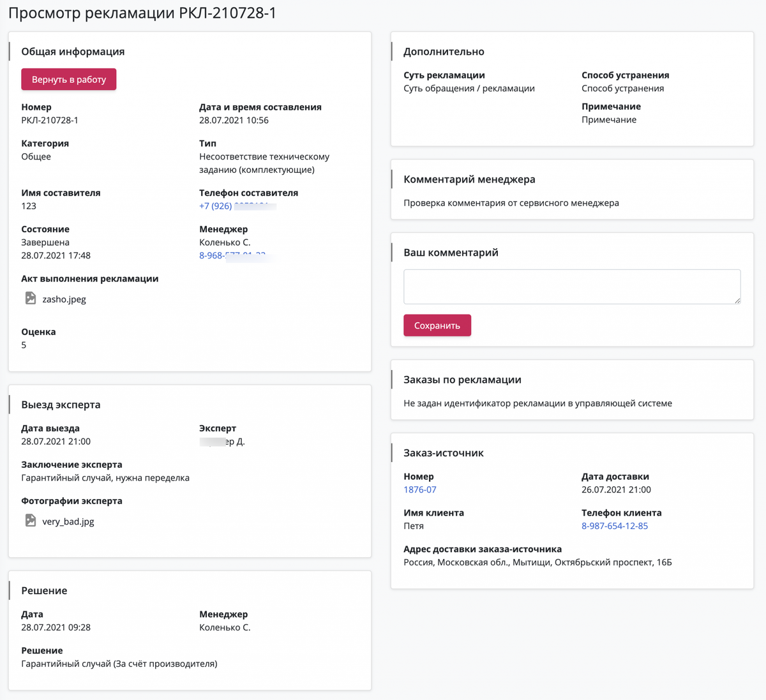Viewport: 766px width, 700px height.
Task: Click the manager comment text "Проверка комментария"
Action: click(x=511, y=204)
